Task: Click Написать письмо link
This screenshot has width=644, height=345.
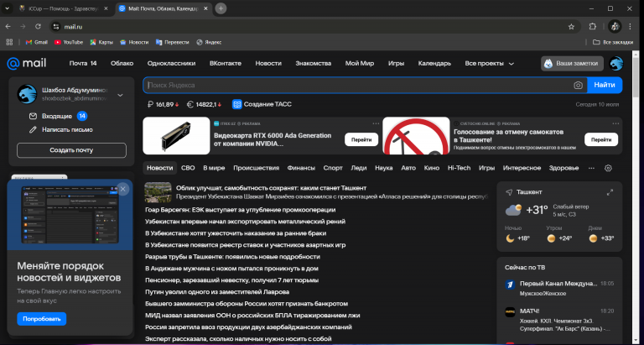Action: pos(60,129)
